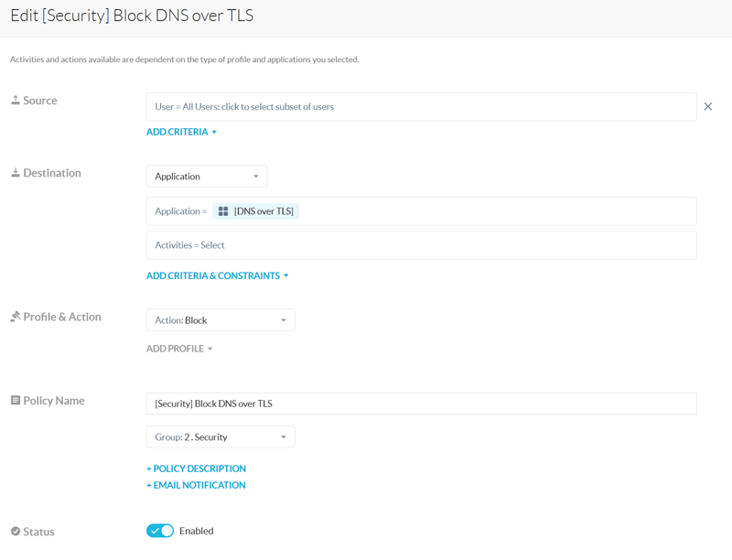Image resolution: width=732 pixels, height=560 pixels.
Task: Click the Activities = Select field
Action: click(421, 245)
